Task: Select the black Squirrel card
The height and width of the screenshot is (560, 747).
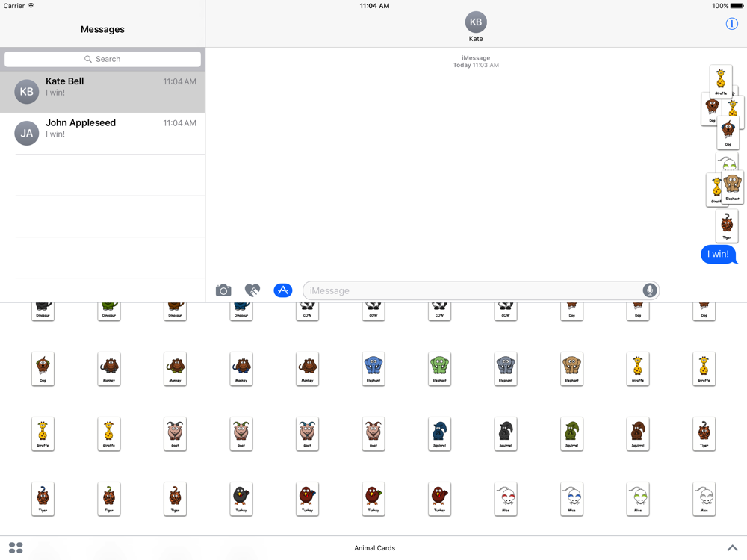Action: (506, 434)
